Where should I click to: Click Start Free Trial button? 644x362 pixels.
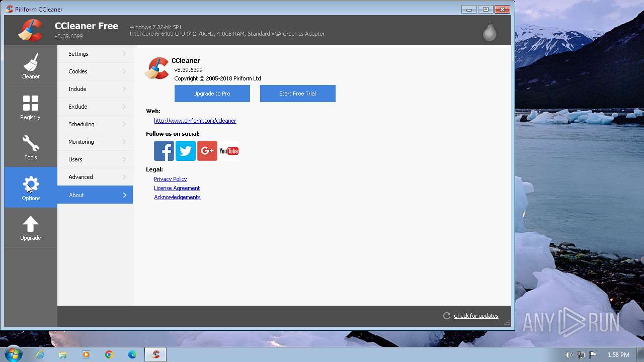point(298,94)
